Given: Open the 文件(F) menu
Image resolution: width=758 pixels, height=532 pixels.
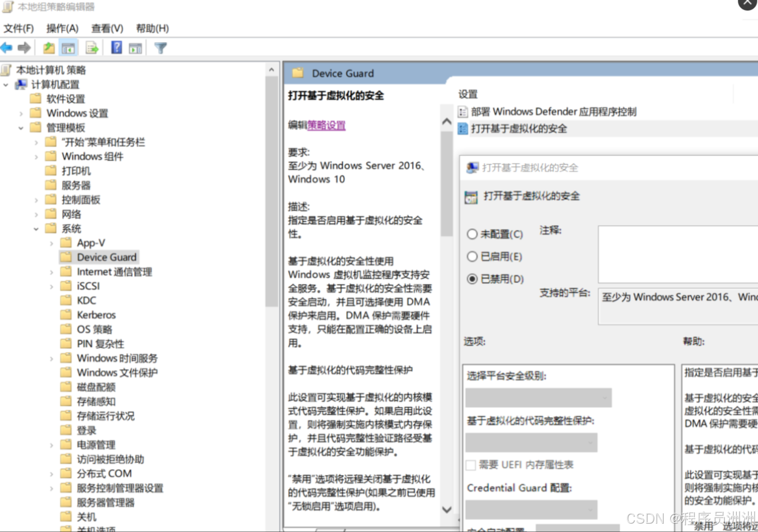Looking at the screenshot, I should [x=19, y=28].
